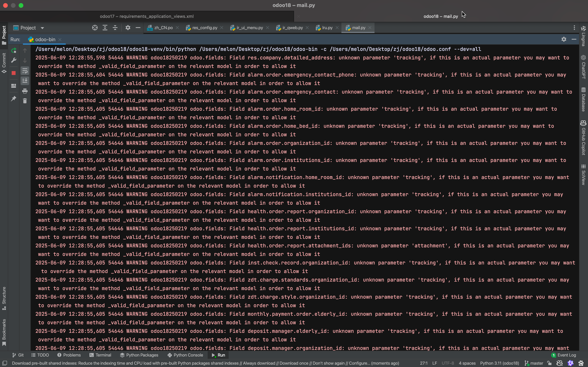The image size is (588, 367).
Task: Toggle scroll to end of console
Action: [x=25, y=81]
